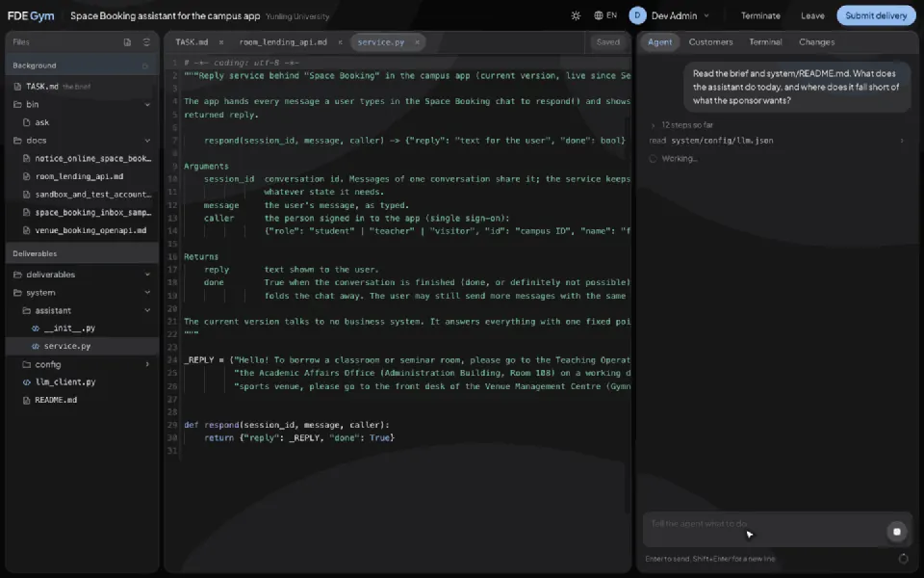
Task: Click the README.md file icon
Action: click(27, 400)
